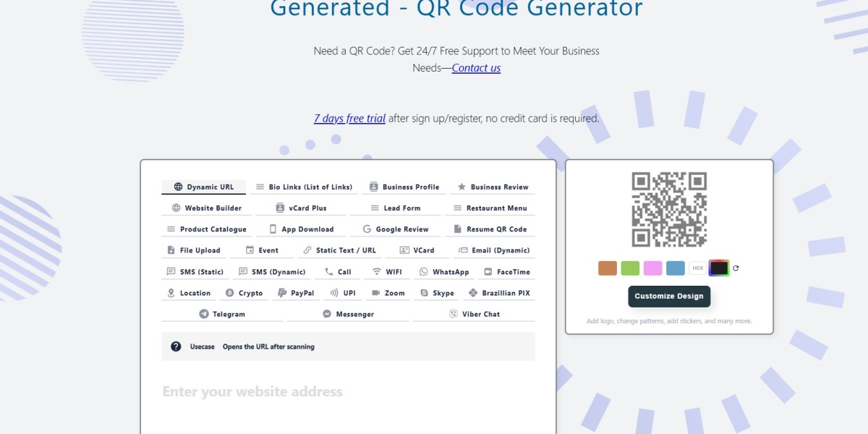Click the message icon beside SMS (Dynamic)
Screen dimensions: 868x434
click(243, 271)
